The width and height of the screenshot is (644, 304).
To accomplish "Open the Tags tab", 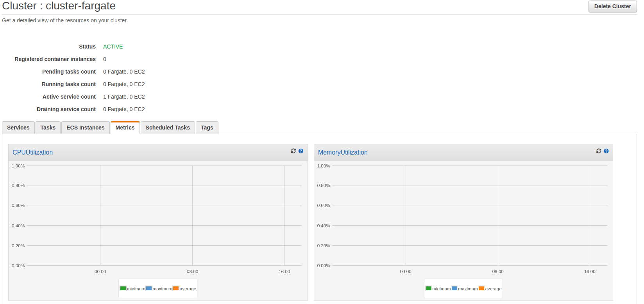I will tap(207, 128).
